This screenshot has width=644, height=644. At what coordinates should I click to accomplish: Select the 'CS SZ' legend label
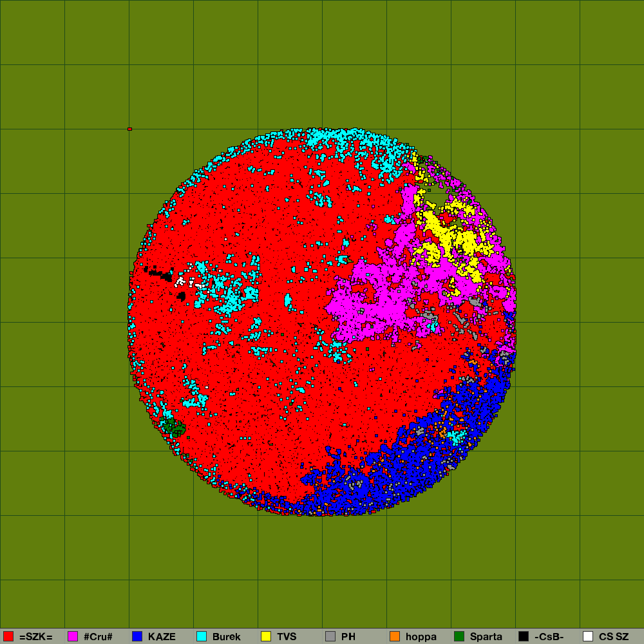pyautogui.click(x=614, y=637)
